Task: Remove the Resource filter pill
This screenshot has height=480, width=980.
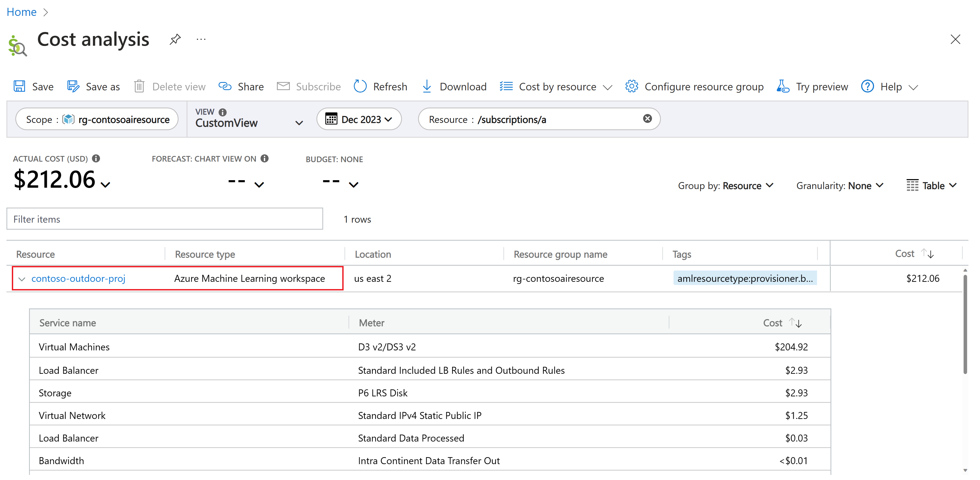Action: click(x=647, y=118)
